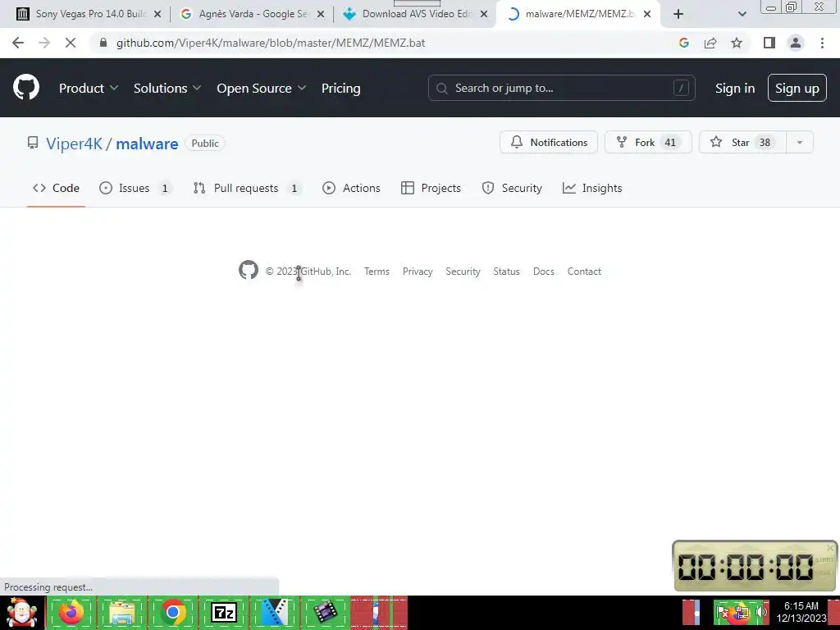Expand the Open Source dropdown menu
The width and height of the screenshot is (840, 630).
pyautogui.click(x=262, y=89)
